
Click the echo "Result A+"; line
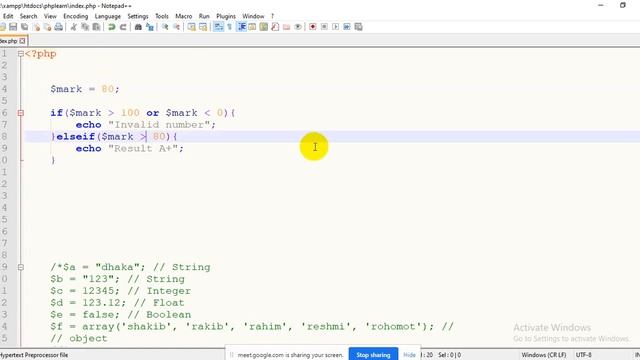(x=129, y=148)
